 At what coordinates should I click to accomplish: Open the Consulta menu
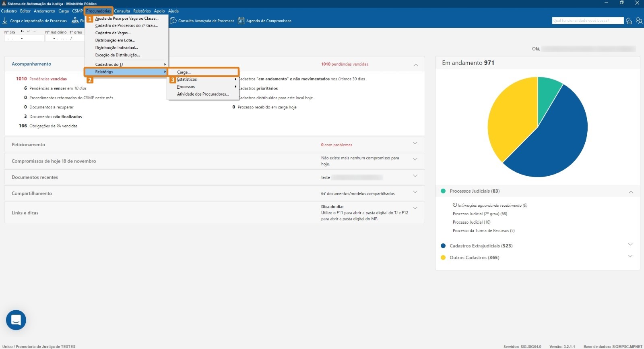pyautogui.click(x=122, y=11)
